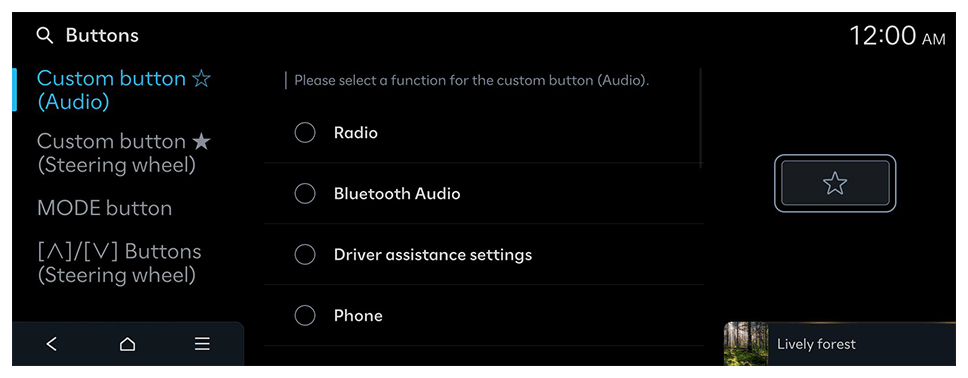Viewport: 968px width, 378px height.
Task: Click the Driver assistance settings label
Action: (x=433, y=254)
